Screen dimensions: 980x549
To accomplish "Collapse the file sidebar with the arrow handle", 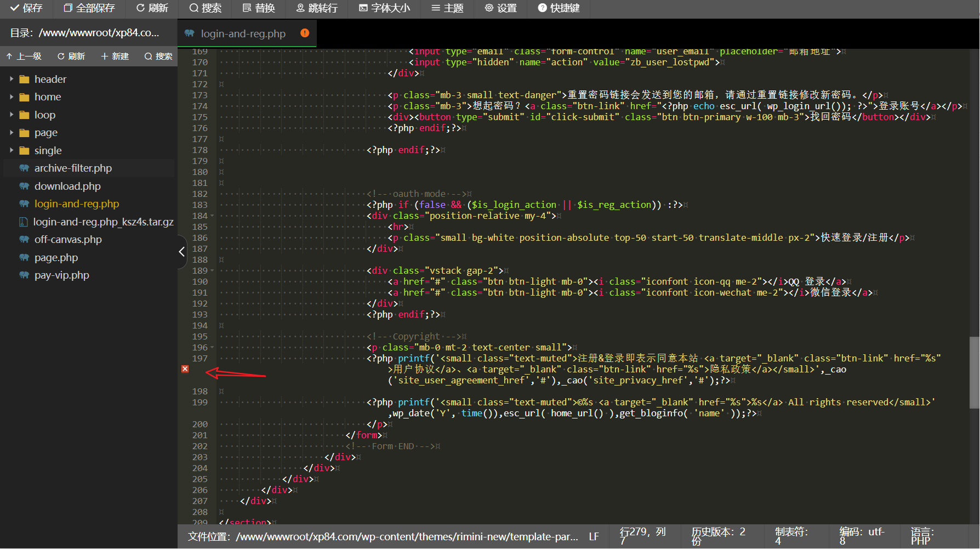I will (x=182, y=252).
